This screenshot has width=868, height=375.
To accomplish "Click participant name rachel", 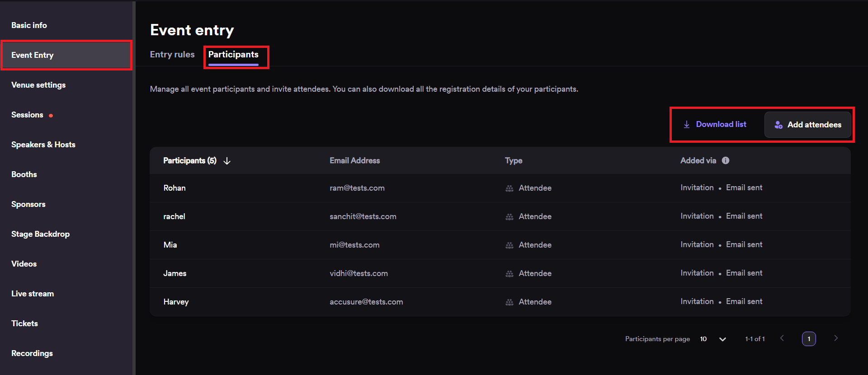I will point(174,216).
